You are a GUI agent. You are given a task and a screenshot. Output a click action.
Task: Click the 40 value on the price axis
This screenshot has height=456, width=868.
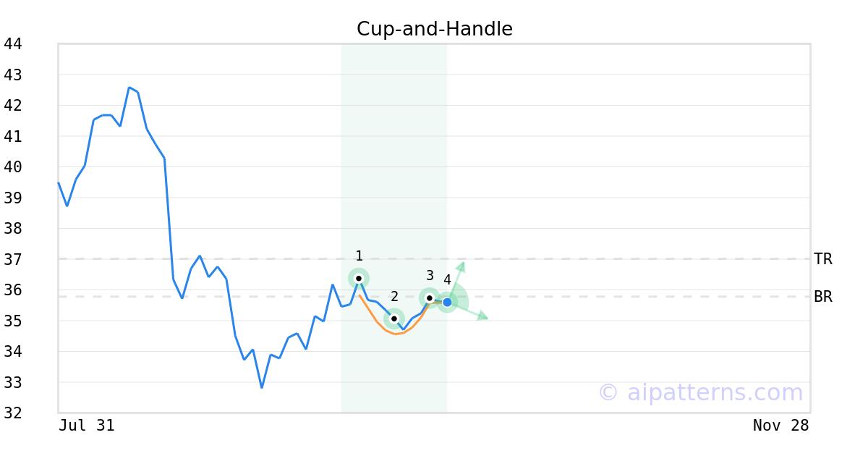[13, 167]
